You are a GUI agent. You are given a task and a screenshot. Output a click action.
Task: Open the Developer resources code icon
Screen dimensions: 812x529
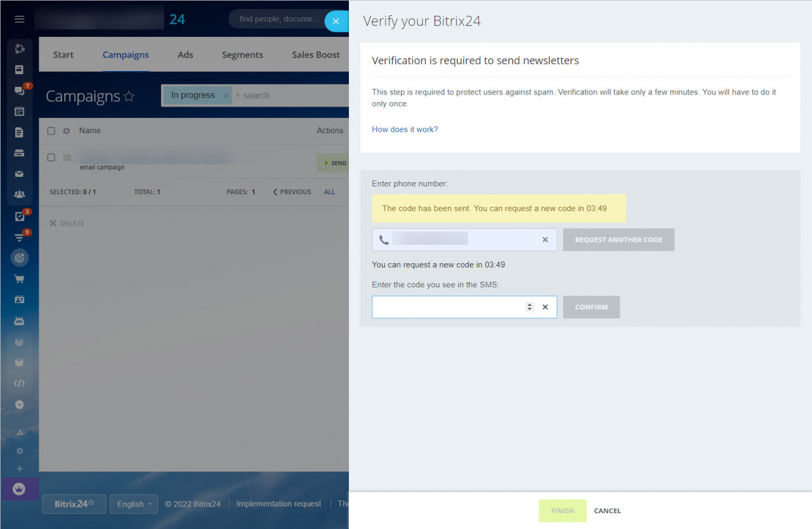(19, 384)
